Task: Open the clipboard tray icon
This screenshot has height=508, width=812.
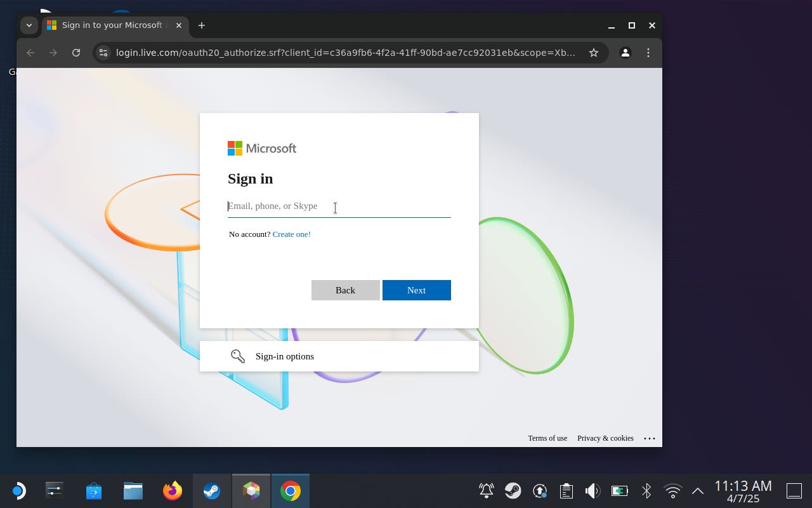Action: pos(566,491)
